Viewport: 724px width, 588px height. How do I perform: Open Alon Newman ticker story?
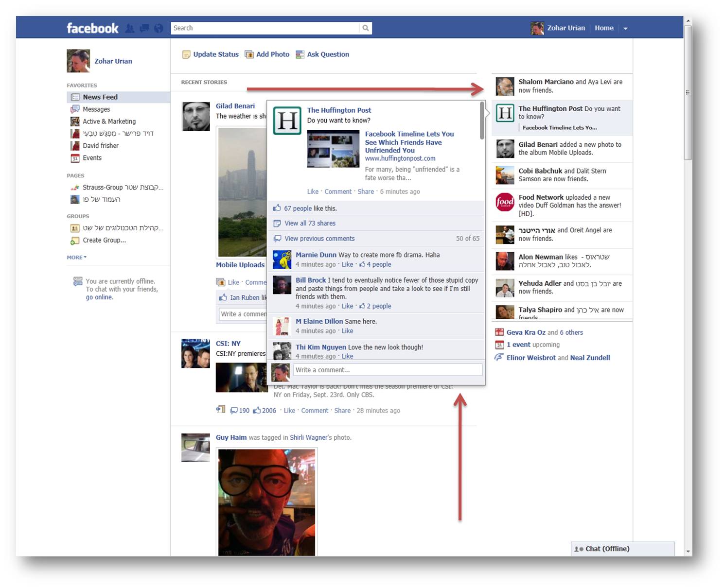562,261
